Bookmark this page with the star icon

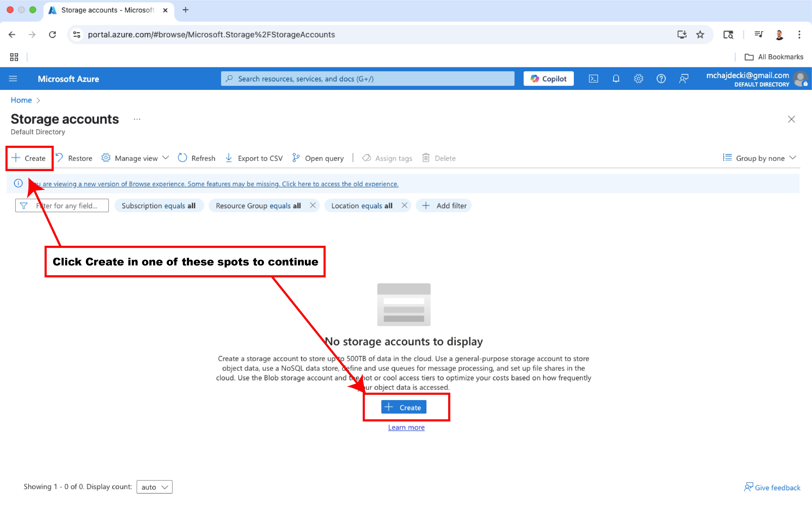click(x=700, y=34)
